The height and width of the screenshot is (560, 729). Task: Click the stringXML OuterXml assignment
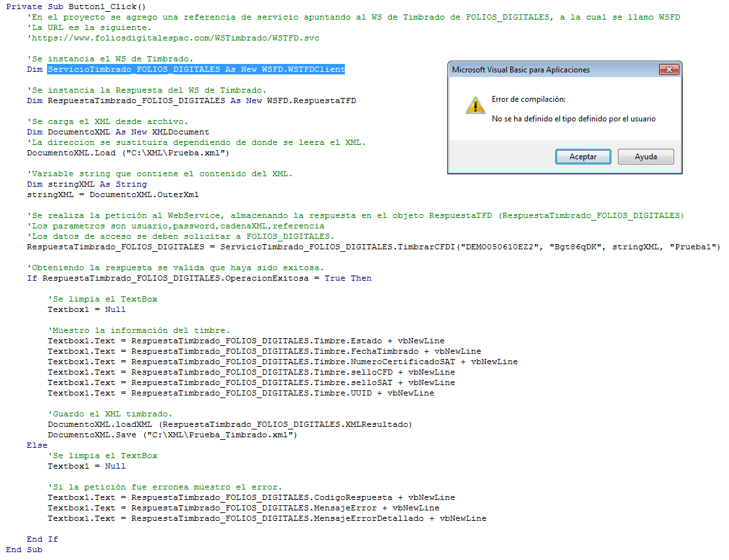[x=111, y=194]
